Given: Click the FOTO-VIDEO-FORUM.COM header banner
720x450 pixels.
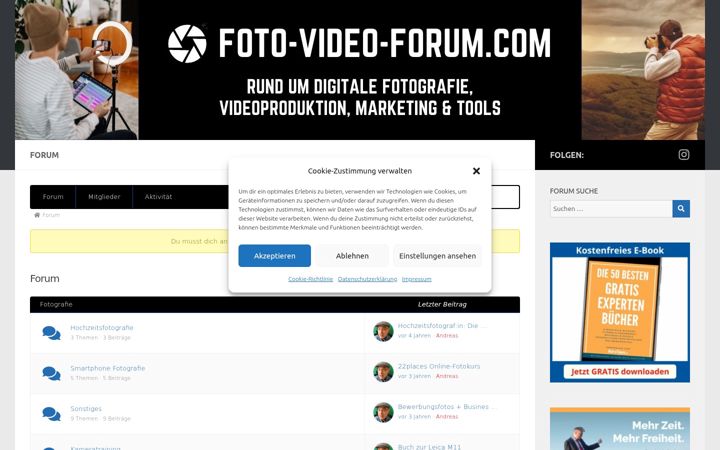Looking at the screenshot, I should point(360,70).
